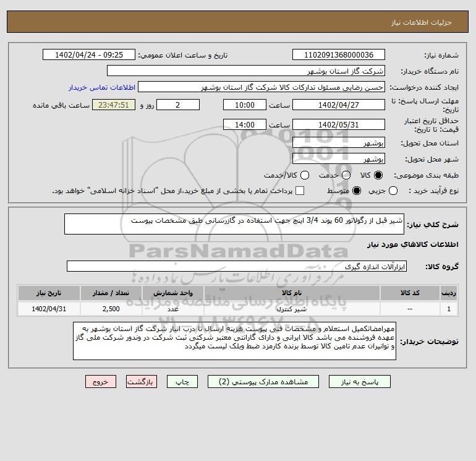Click the شماره نیاز number field
The width and height of the screenshot is (476, 461).
tap(339, 54)
